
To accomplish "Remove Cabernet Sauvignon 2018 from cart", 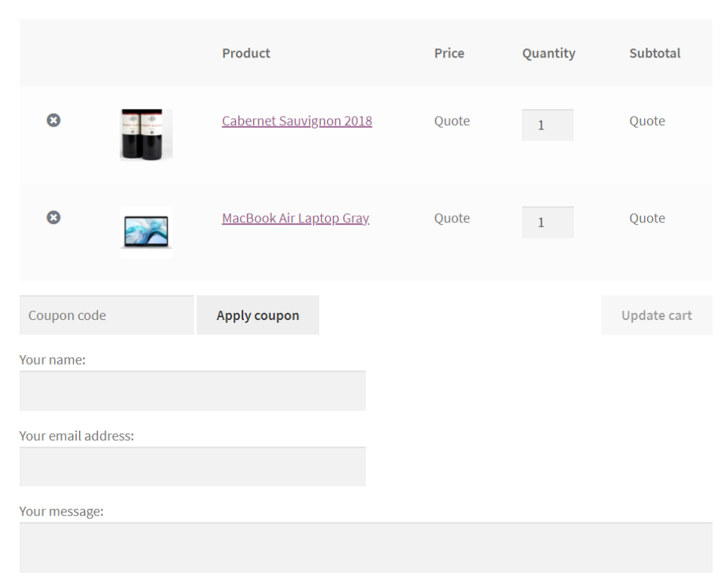I will tap(53, 120).
